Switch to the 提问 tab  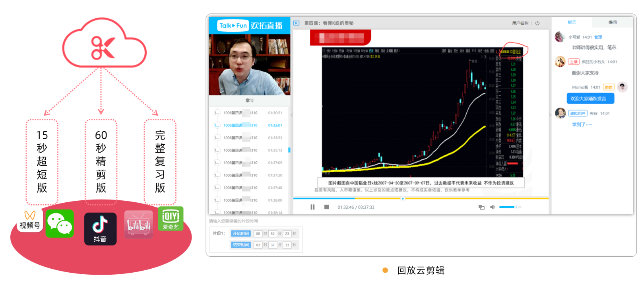click(612, 22)
